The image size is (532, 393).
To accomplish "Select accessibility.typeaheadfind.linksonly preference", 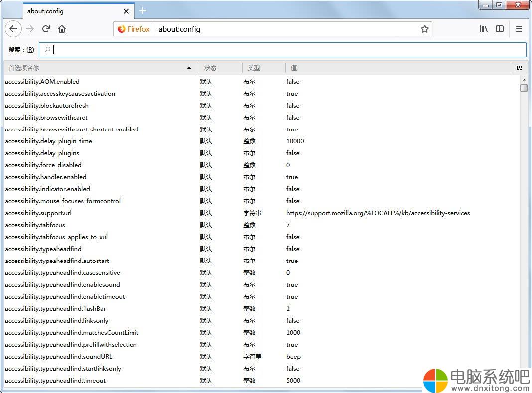I will pyautogui.click(x=262, y=320).
